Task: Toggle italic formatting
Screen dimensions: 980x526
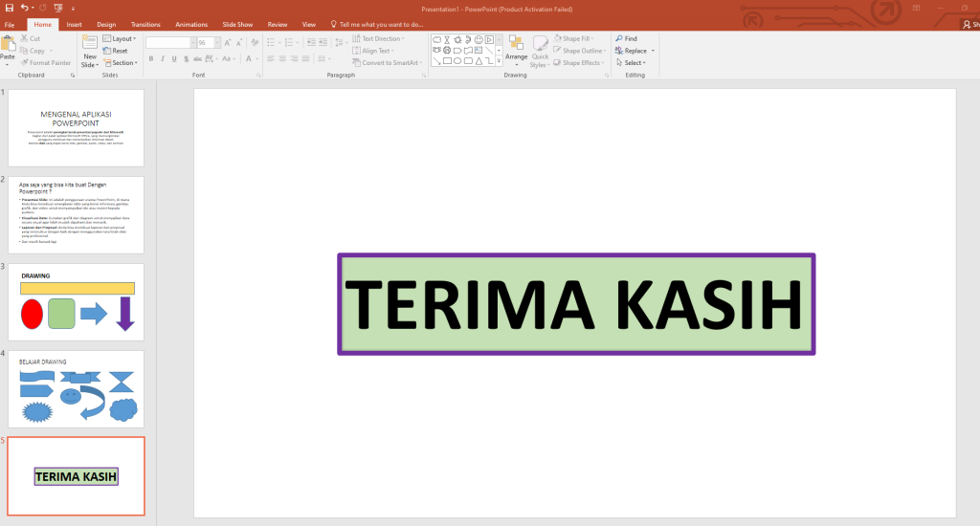Action: tap(163, 59)
